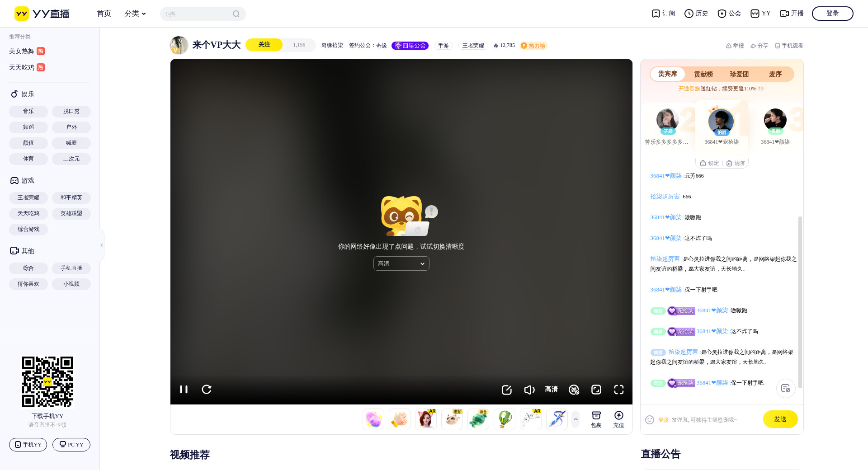The image size is (868, 470).
Task: Send the blue sword gift
Action: 557,419
